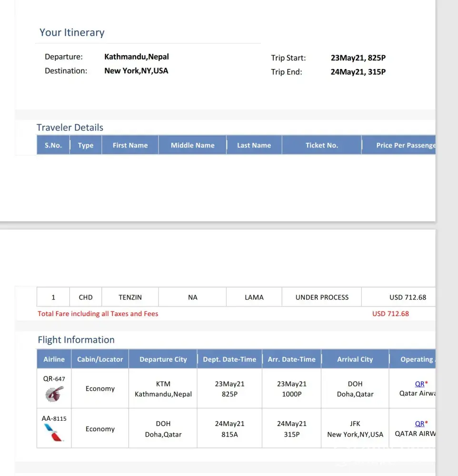
Task: Click the 'Last Name' column header
Action: tap(254, 145)
